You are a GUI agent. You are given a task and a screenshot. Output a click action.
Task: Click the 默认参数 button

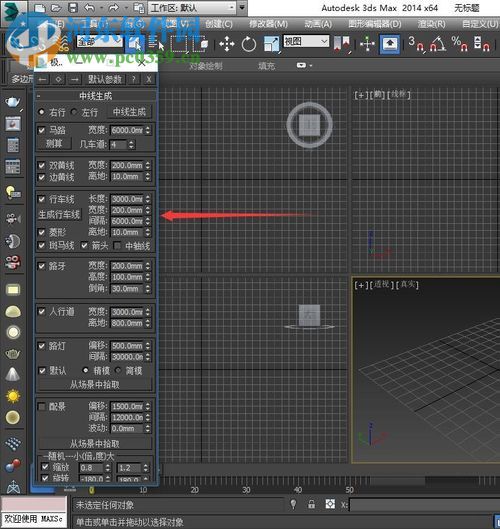coord(105,79)
